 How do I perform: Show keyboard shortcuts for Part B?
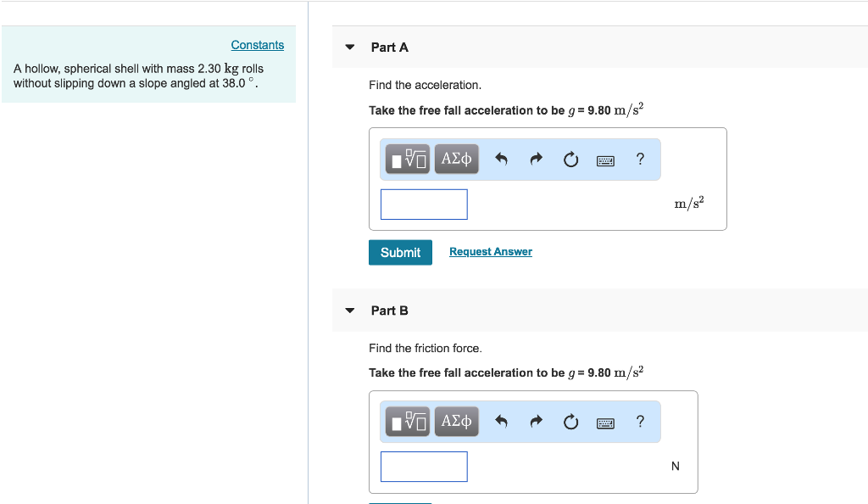(x=605, y=423)
